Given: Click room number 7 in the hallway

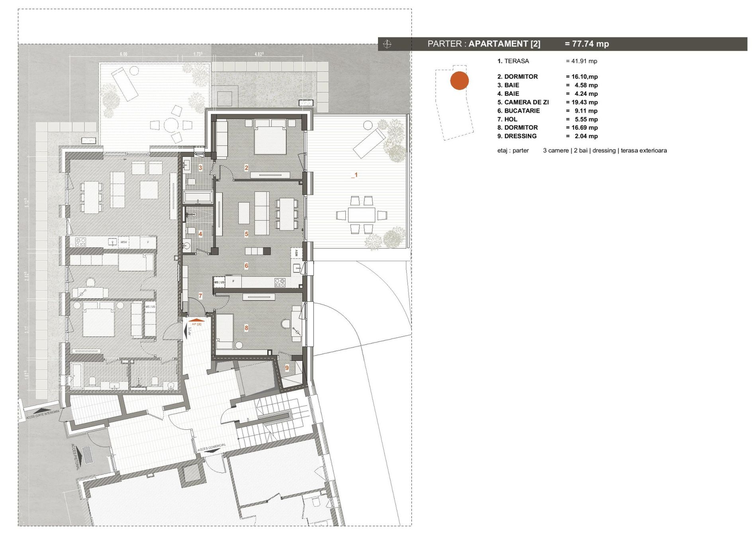Looking at the screenshot, I should pyautogui.click(x=200, y=296).
